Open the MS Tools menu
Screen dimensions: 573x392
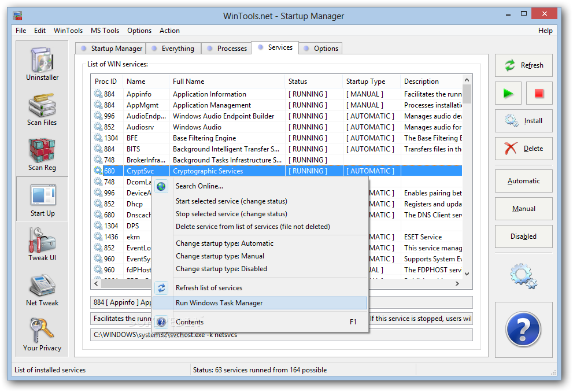coord(105,31)
